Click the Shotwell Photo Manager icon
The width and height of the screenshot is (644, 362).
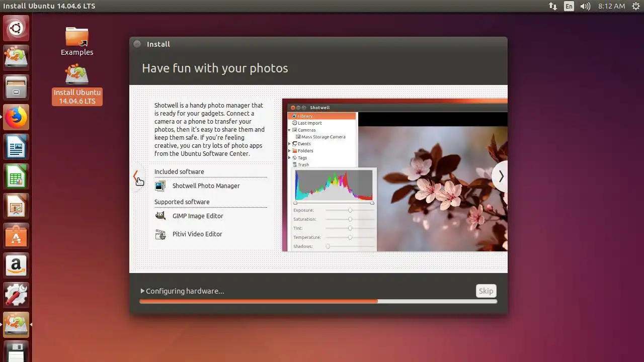coord(160,186)
